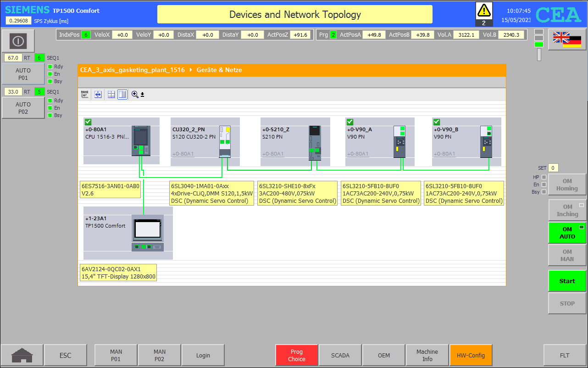Switch language with the UK/German flag button
This screenshot has width=588, height=368.
point(567,39)
